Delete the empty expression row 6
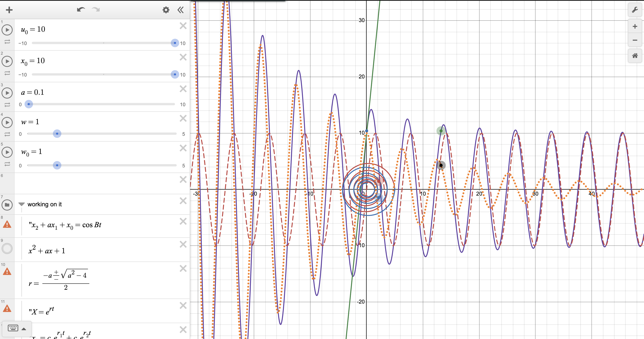This screenshot has height=339, width=644. [183, 179]
